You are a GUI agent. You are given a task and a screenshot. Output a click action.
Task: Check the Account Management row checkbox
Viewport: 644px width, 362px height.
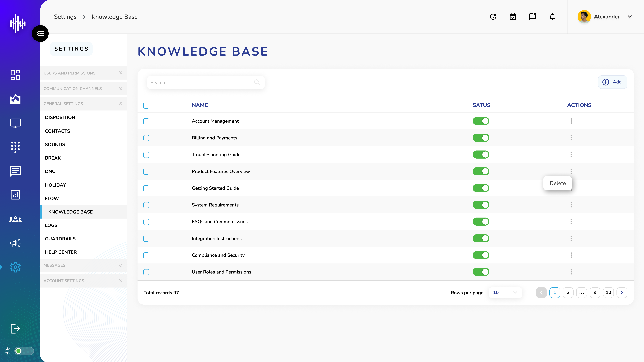(146, 121)
